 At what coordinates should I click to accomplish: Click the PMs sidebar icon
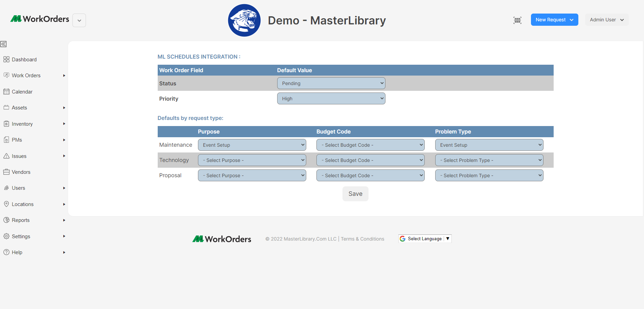[6, 140]
